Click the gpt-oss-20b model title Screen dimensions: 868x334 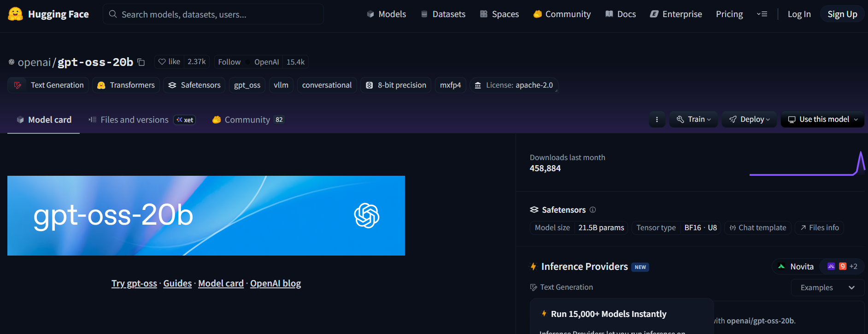click(x=95, y=62)
